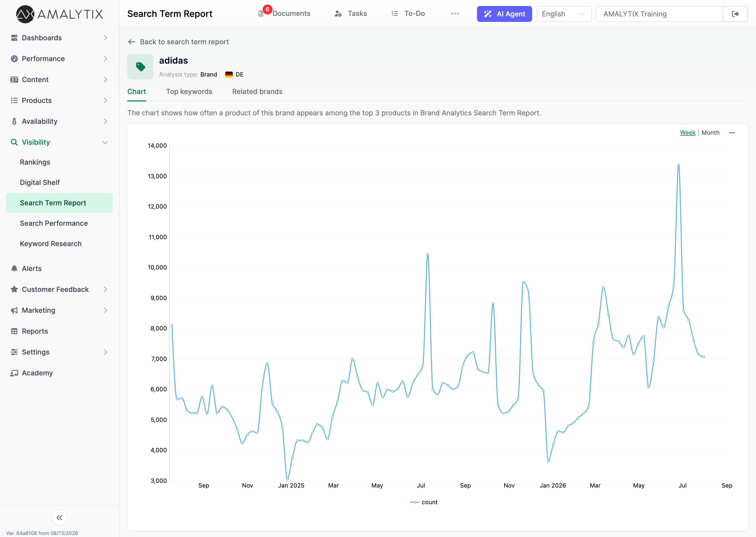Open the To-Do link
Image resolution: width=756 pixels, height=537 pixels.
point(414,14)
